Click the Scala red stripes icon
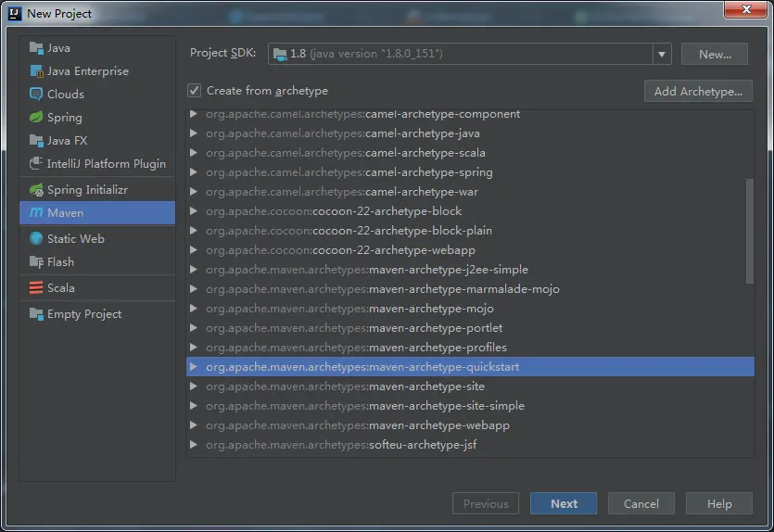 tap(36, 287)
